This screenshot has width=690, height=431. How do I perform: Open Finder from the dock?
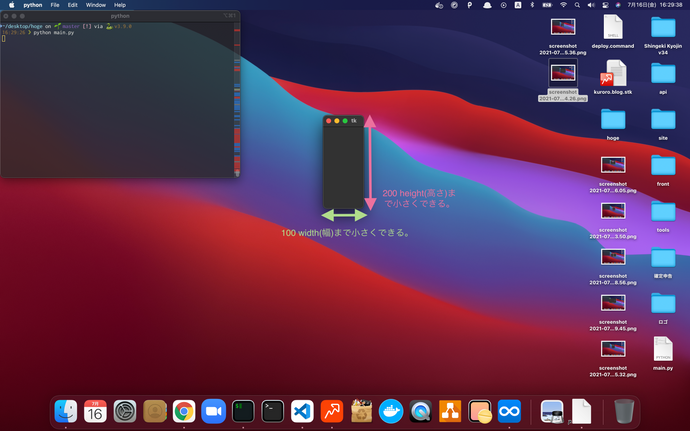[66, 411]
